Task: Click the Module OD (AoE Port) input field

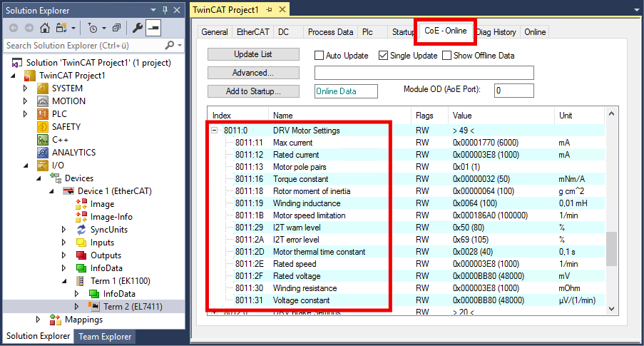Action: (513, 91)
